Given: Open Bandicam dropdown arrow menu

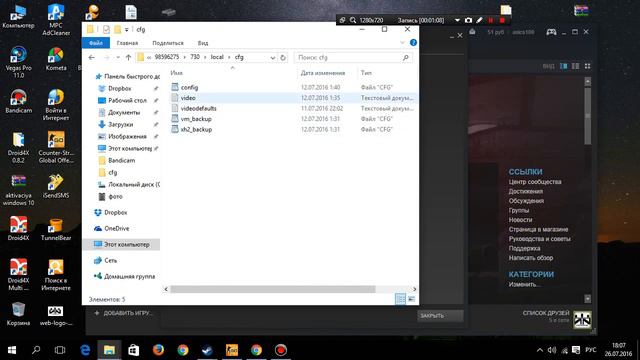Looking at the screenshot, I should 457,20.
